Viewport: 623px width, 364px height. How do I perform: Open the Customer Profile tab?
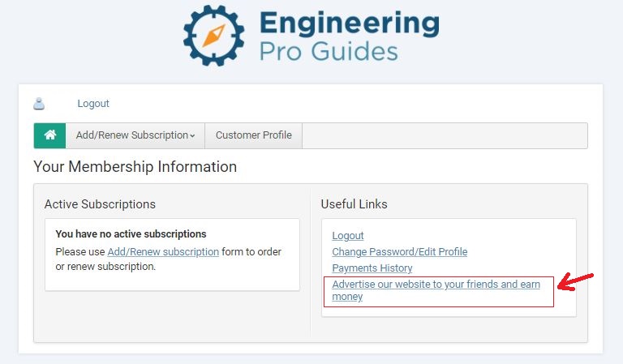pyautogui.click(x=253, y=135)
